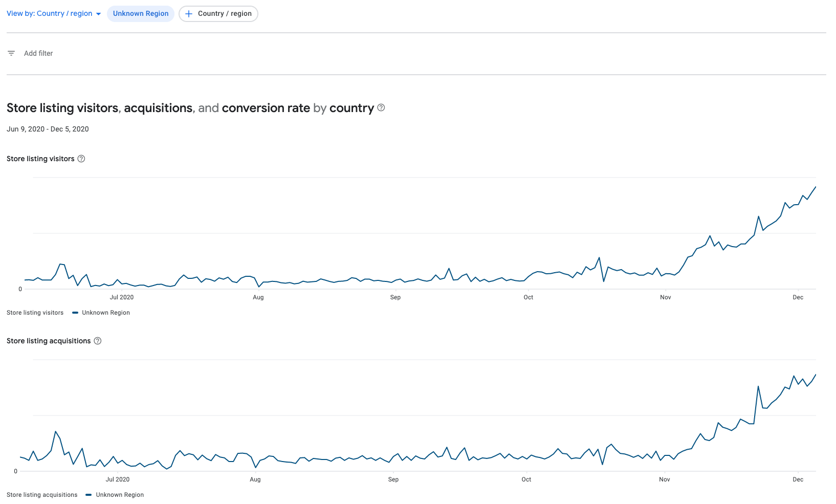Click 'conversion rate' link in heading
Image resolution: width=836 pixels, height=504 pixels.
point(266,108)
